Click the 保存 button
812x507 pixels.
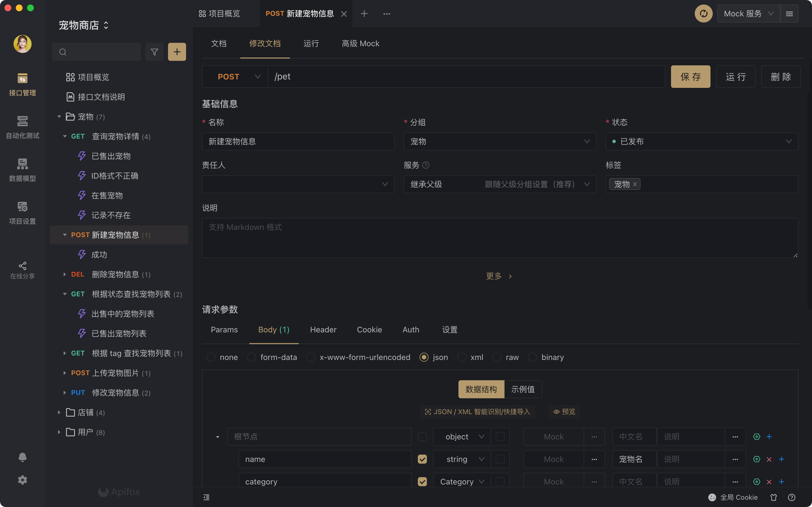pyautogui.click(x=690, y=77)
